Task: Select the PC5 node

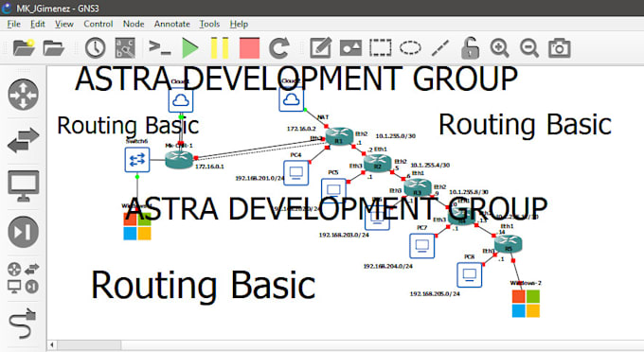Action: click(x=333, y=190)
